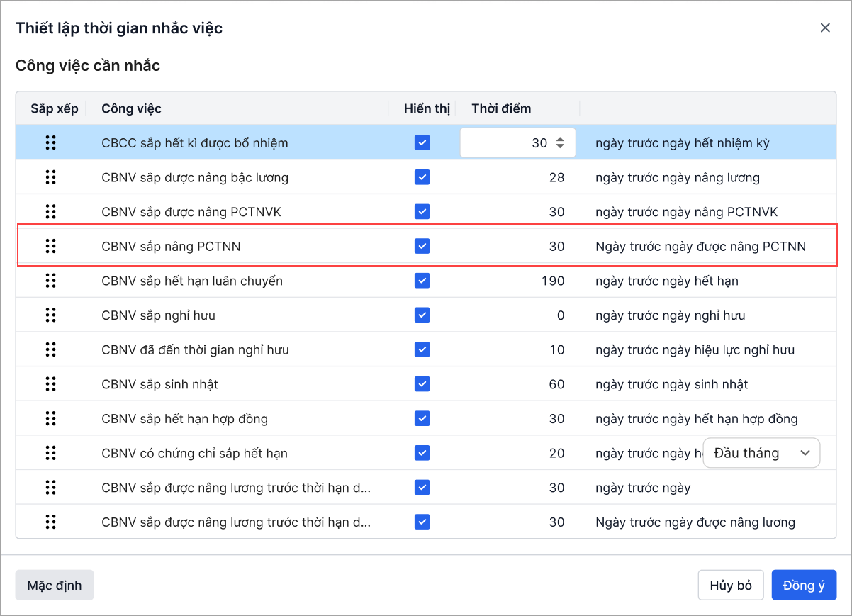Disable display for CBNV sắp nghỉ hưu
852x616 pixels.
pyautogui.click(x=422, y=315)
